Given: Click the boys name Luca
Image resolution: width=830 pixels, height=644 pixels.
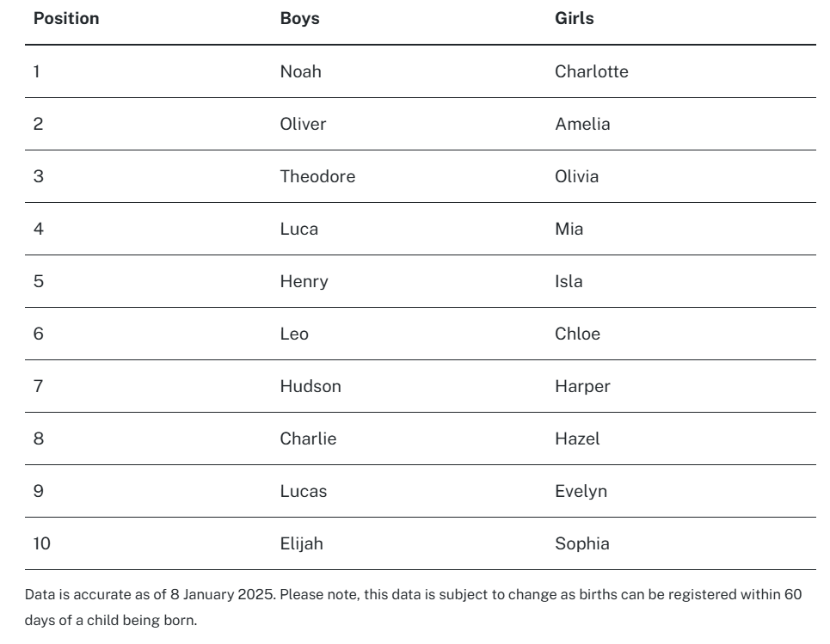Looking at the screenshot, I should (299, 229).
